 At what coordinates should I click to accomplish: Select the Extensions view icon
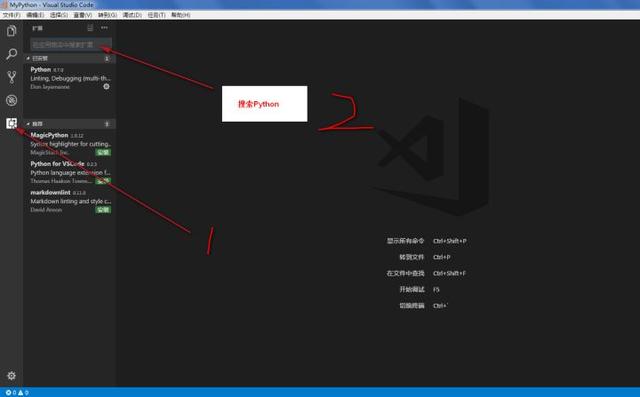11,123
